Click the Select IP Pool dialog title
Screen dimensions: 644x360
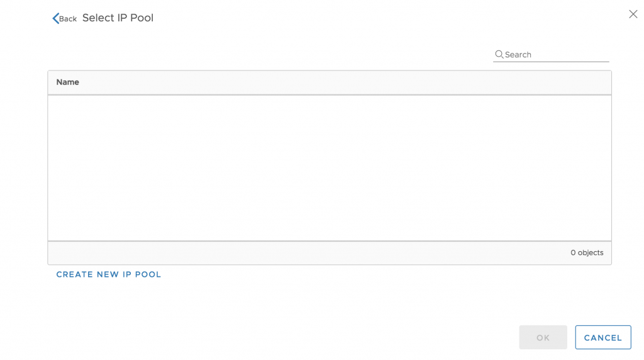tap(118, 18)
